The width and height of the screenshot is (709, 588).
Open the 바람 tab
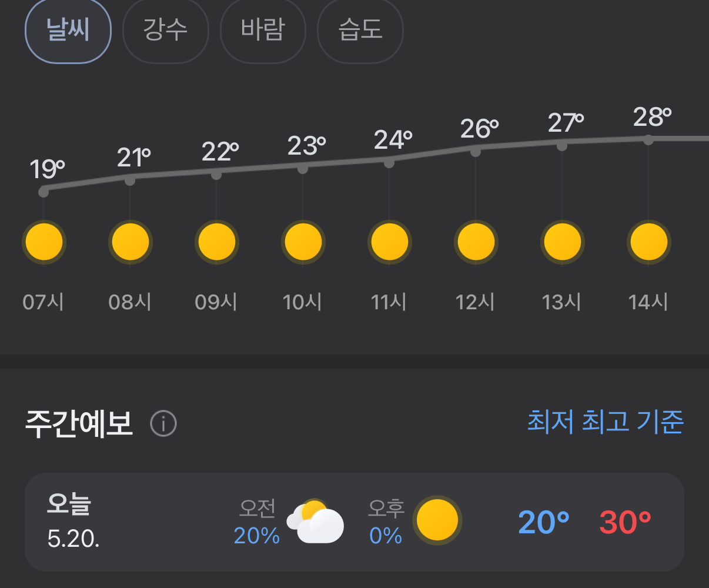(263, 31)
